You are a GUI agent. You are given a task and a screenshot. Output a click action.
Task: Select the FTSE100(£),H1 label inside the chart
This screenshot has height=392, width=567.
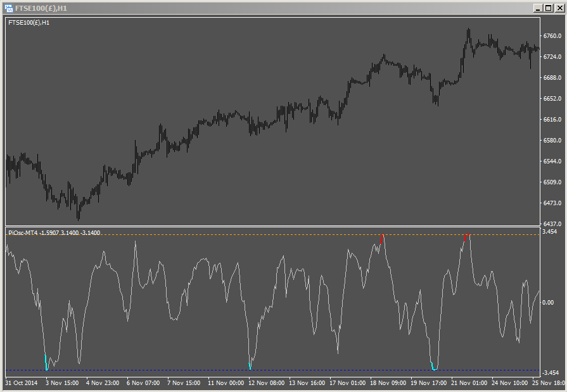point(29,23)
